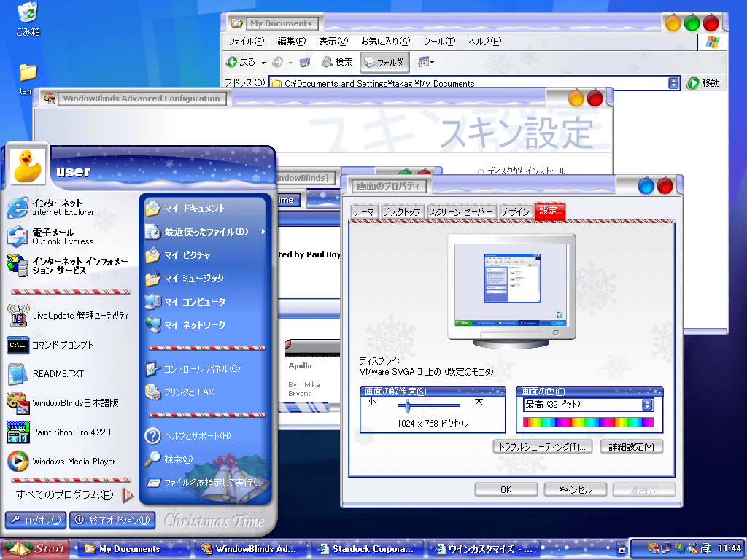Click the Search toolbar button in My Documents

[337, 62]
